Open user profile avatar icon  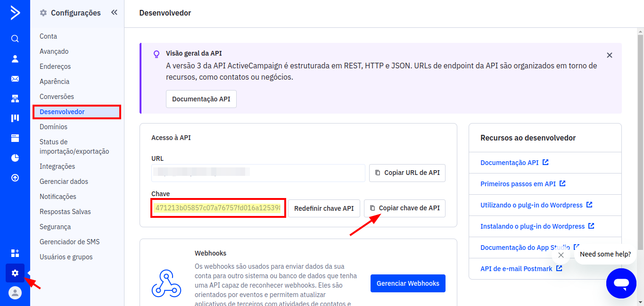15,293
